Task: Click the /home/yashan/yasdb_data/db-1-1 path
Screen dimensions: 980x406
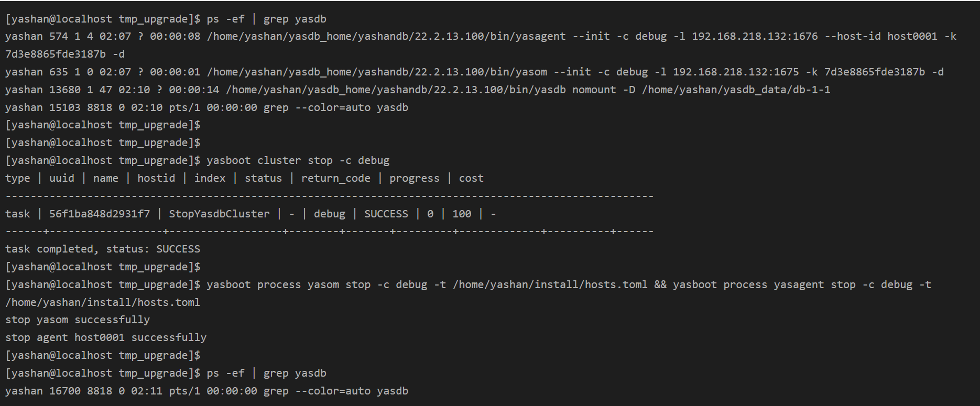Action: click(736, 90)
